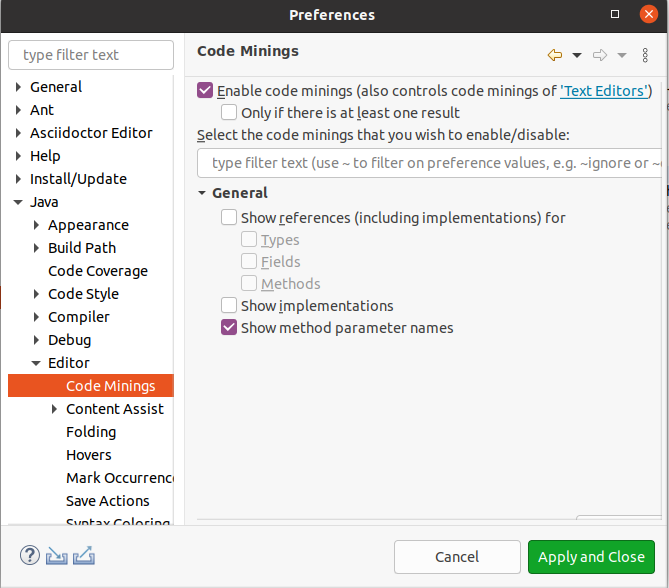Open the forward history dropdown arrow

tap(622, 55)
